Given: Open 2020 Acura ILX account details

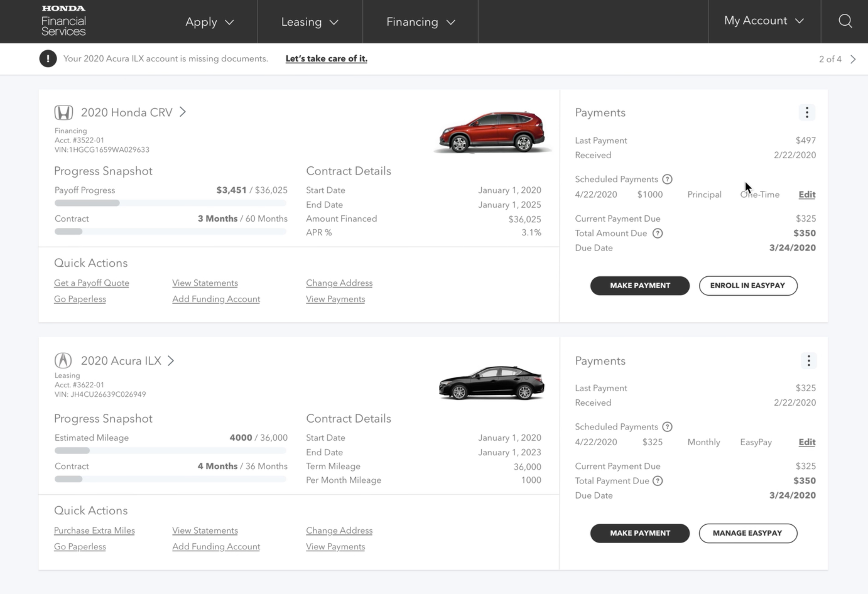Looking at the screenshot, I should tap(127, 360).
